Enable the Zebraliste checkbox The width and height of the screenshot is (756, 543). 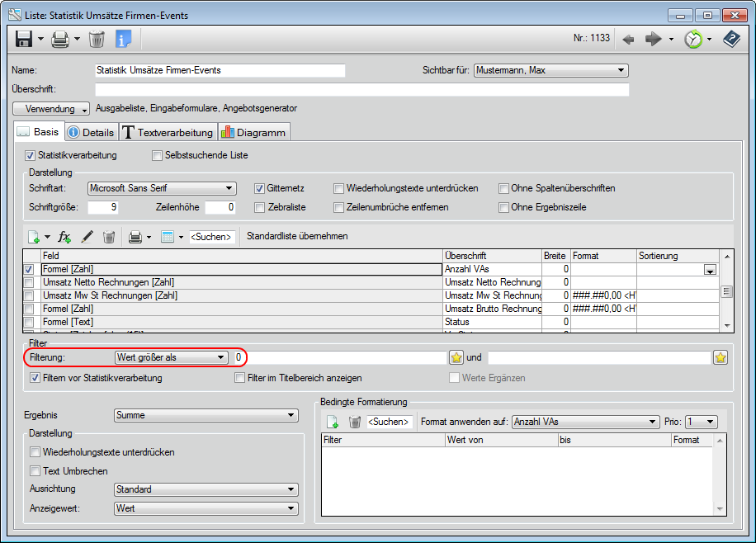coord(260,207)
